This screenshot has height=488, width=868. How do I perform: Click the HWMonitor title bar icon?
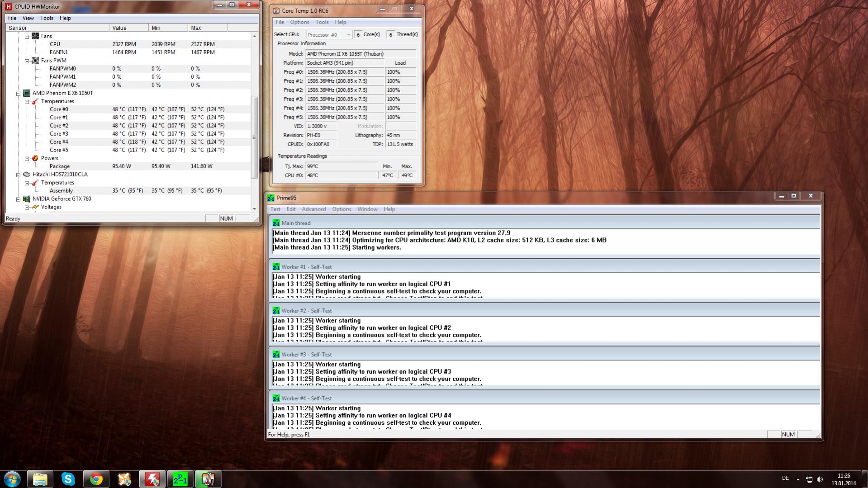pos(8,6)
